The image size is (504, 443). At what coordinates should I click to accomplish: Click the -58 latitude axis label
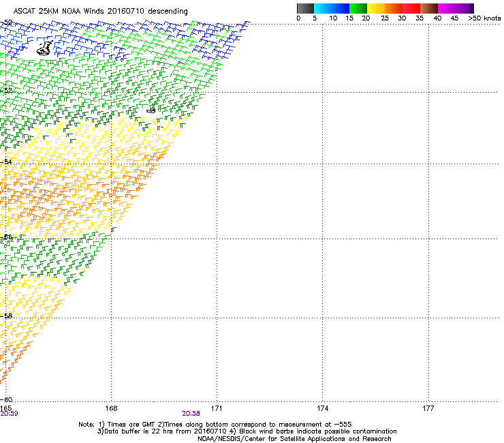(x=8, y=316)
